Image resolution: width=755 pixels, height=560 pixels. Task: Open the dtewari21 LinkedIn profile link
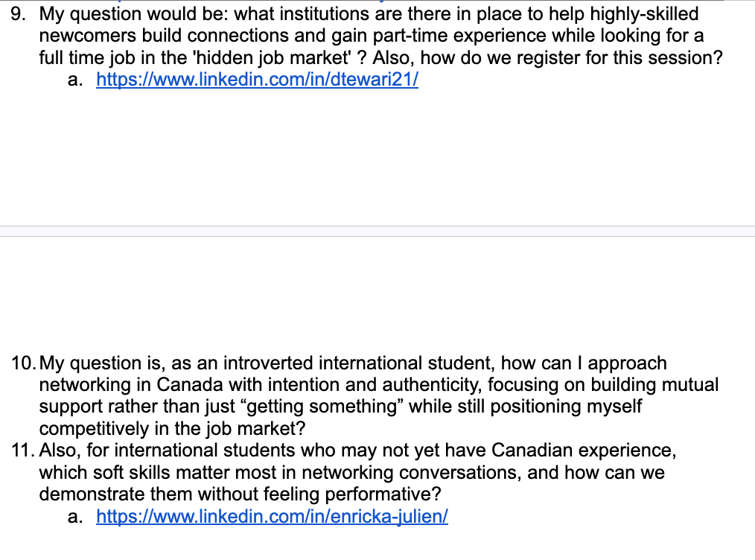click(257, 80)
